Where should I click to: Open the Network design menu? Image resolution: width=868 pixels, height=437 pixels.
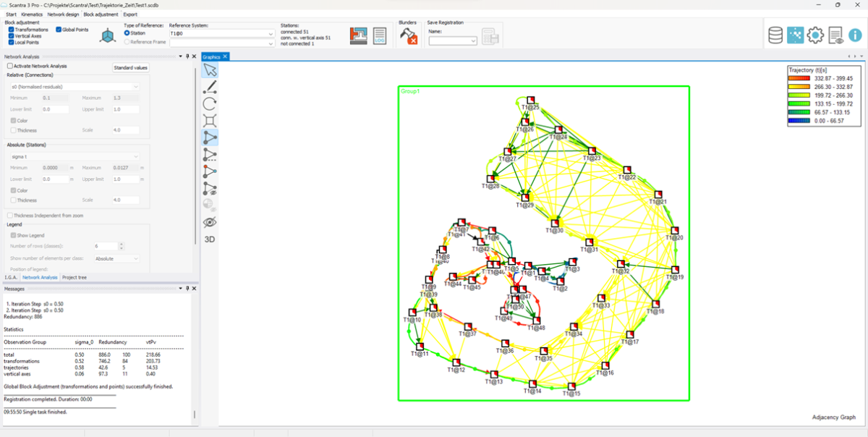63,14
